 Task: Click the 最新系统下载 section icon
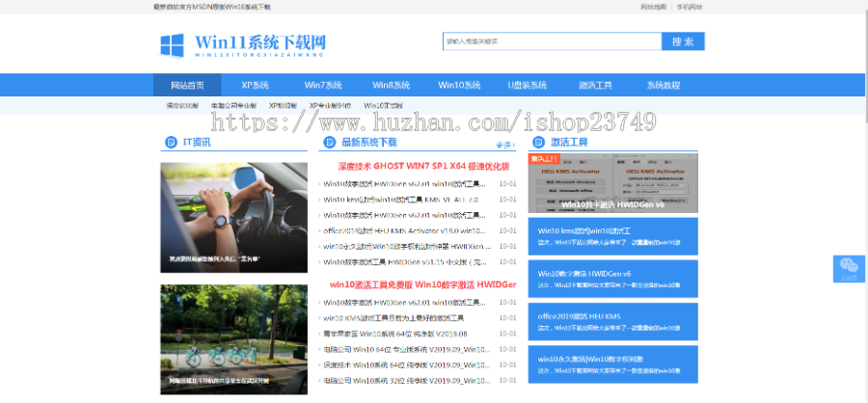click(330, 143)
